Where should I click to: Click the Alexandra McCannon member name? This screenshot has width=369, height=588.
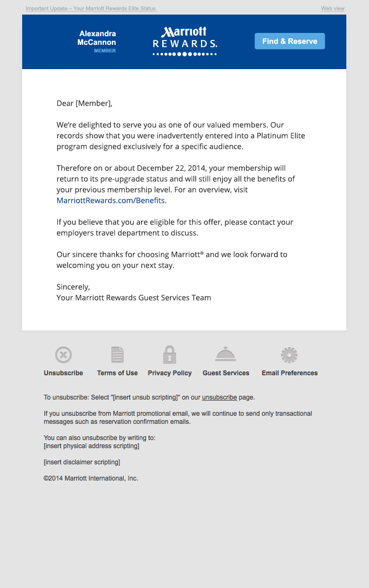point(97,38)
